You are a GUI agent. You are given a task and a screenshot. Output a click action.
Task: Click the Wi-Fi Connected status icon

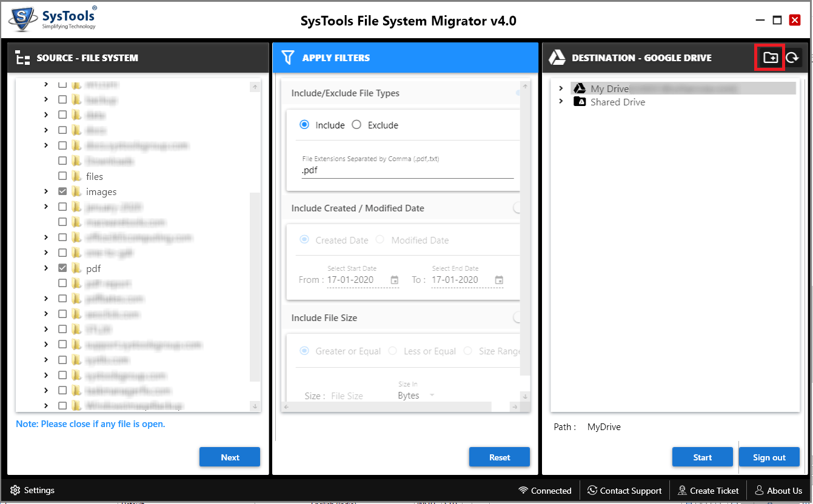click(x=523, y=490)
